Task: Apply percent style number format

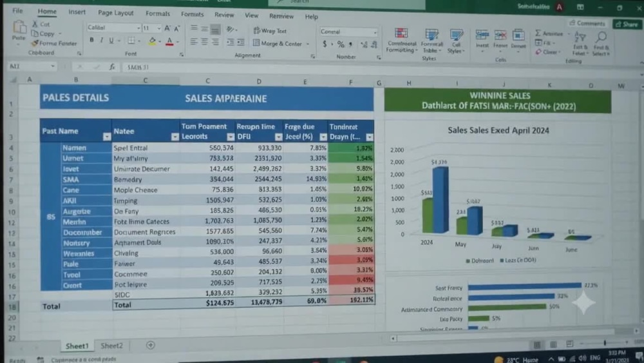Action: (x=341, y=44)
